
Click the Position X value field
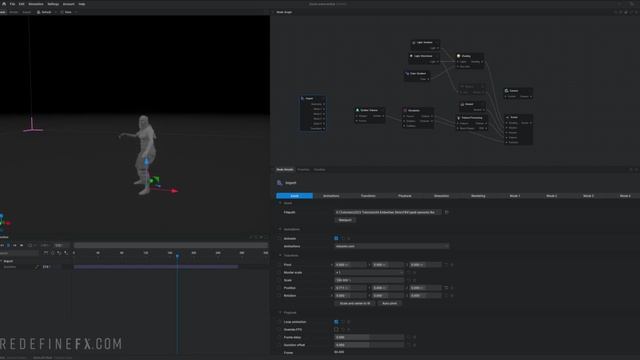[350, 288]
